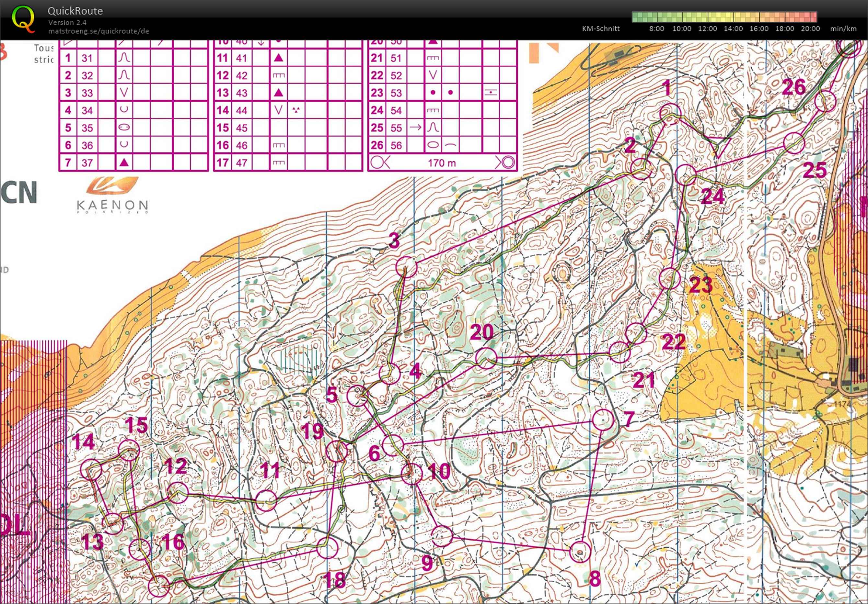Image resolution: width=868 pixels, height=604 pixels.
Task: Click the pace color gradient scale
Action: [x=724, y=17]
